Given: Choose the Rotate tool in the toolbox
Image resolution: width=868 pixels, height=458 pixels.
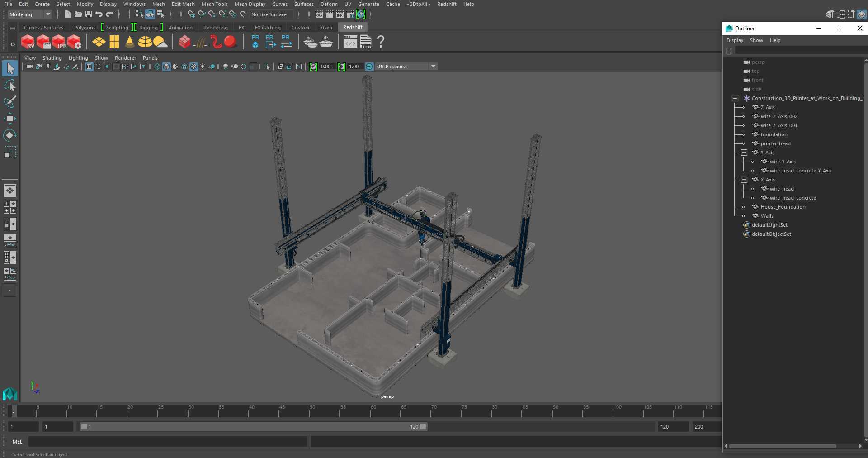Looking at the screenshot, I should pyautogui.click(x=10, y=135).
